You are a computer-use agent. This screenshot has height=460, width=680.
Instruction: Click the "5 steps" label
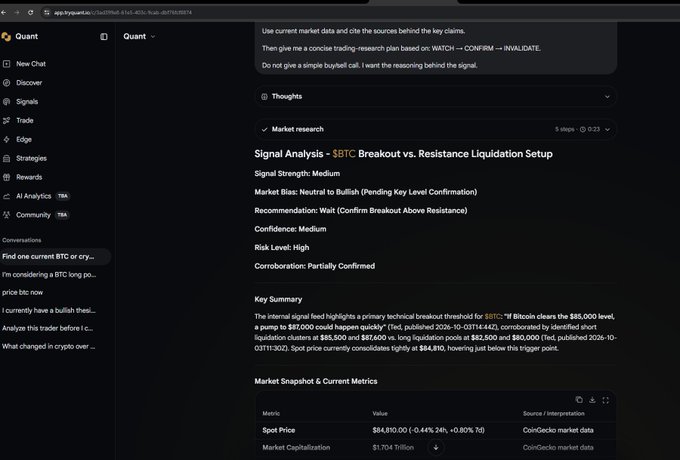pos(564,129)
